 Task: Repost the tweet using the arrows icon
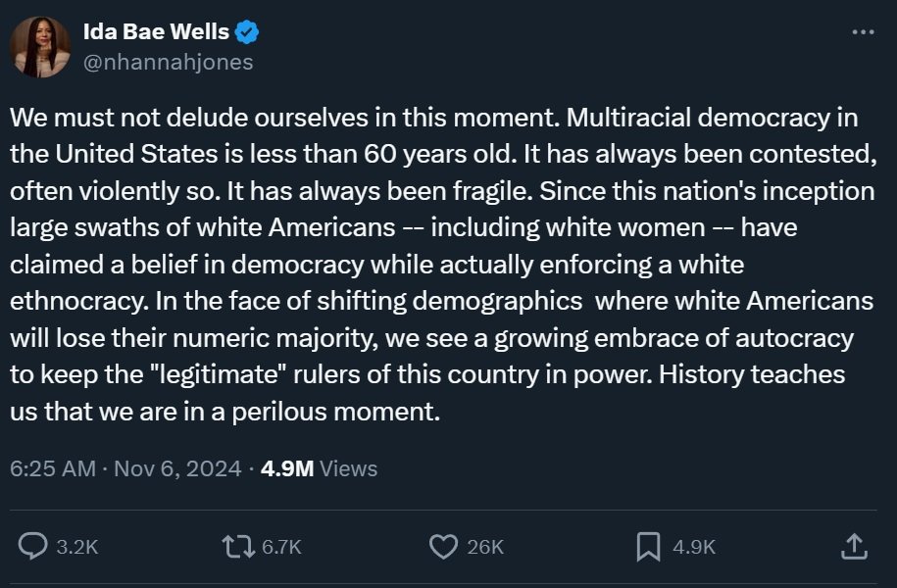click(x=237, y=546)
